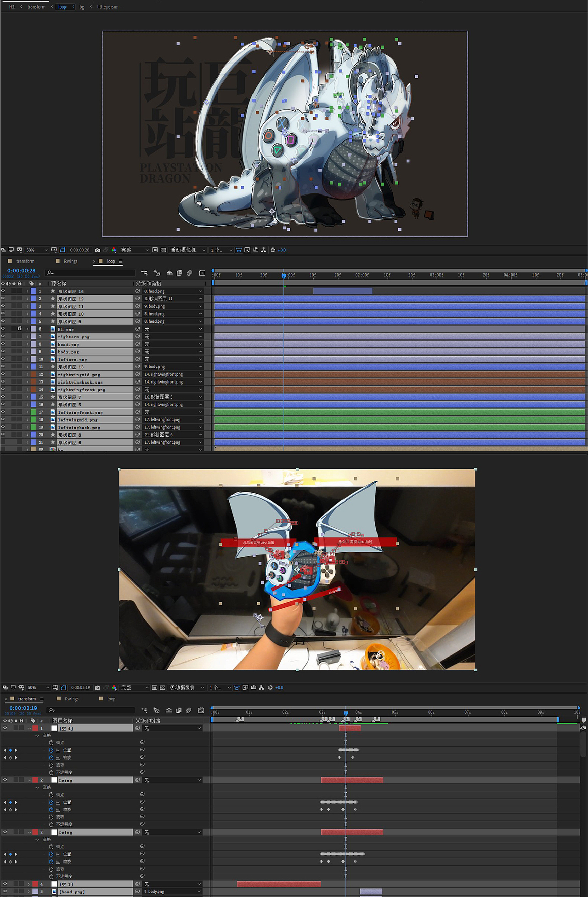This screenshot has width=588, height=897.
Task: Collapse 变换 group under Rwing layer
Action: [x=37, y=840]
